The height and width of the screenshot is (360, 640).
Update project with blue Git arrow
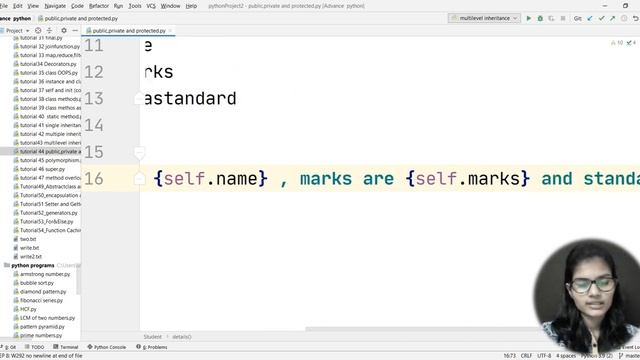point(590,18)
